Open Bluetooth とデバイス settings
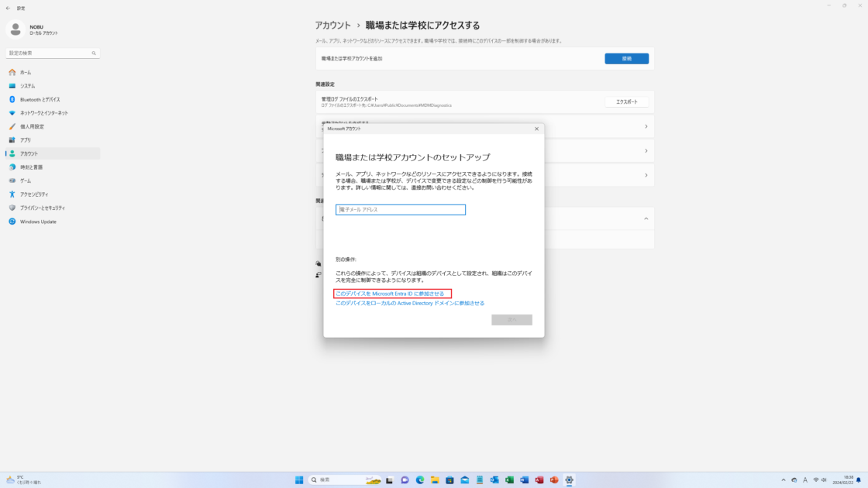 (x=53, y=100)
